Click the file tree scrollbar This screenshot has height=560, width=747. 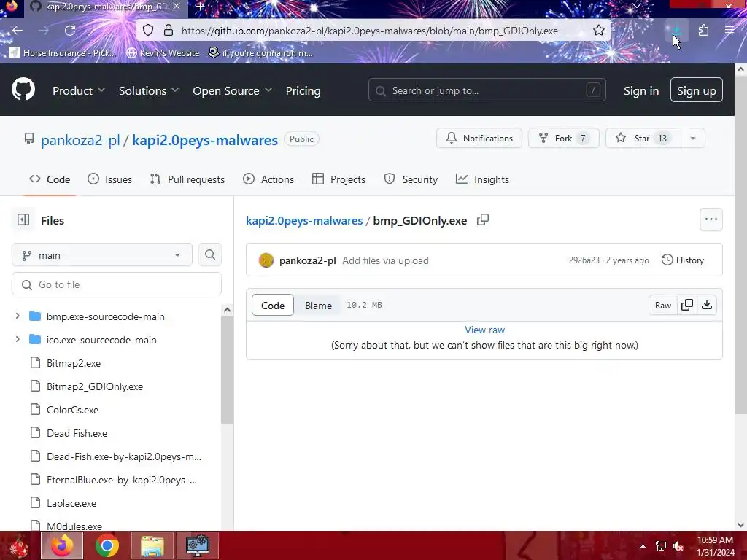tap(228, 370)
